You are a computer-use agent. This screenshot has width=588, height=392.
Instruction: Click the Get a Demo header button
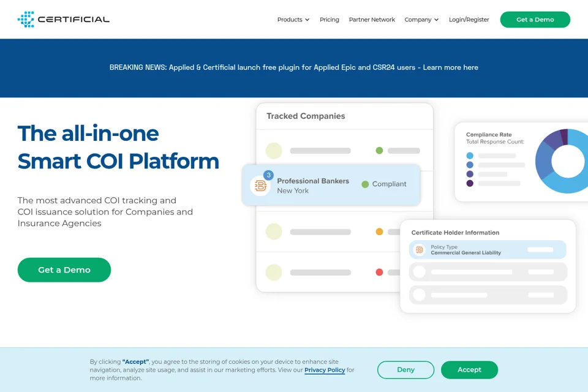click(535, 20)
